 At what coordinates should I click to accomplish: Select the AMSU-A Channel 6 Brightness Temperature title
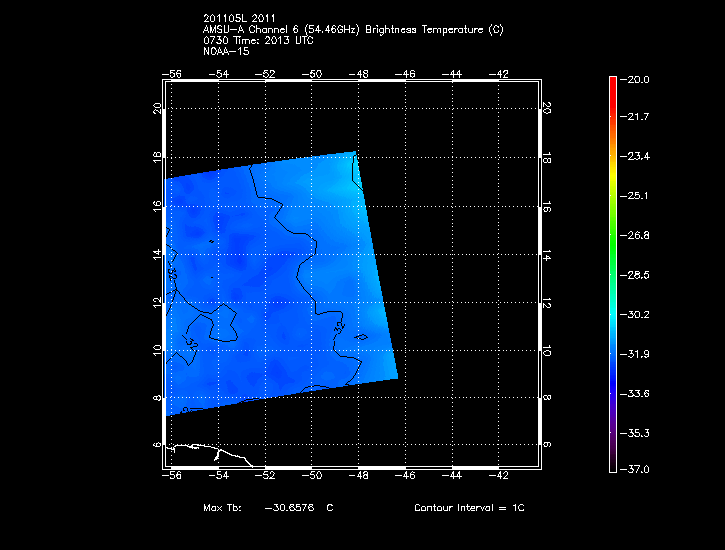click(353, 30)
